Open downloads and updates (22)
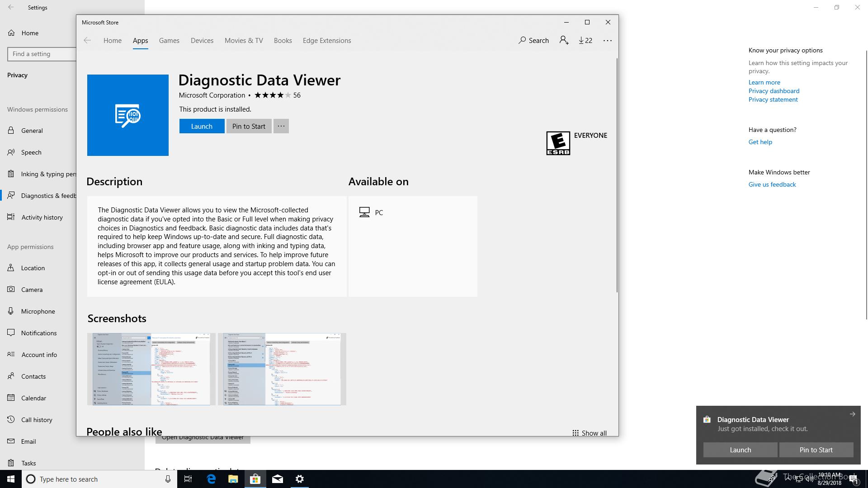868x488 pixels. [x=585, y=40]
